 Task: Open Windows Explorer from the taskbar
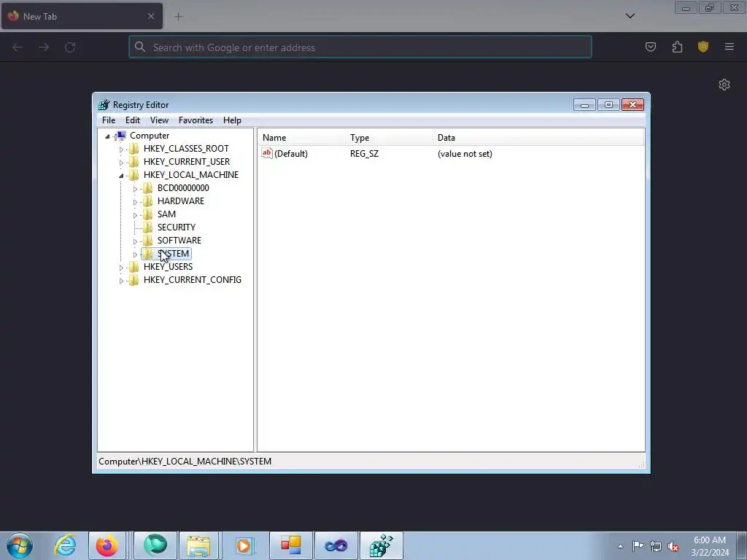[x=198, y=545]
